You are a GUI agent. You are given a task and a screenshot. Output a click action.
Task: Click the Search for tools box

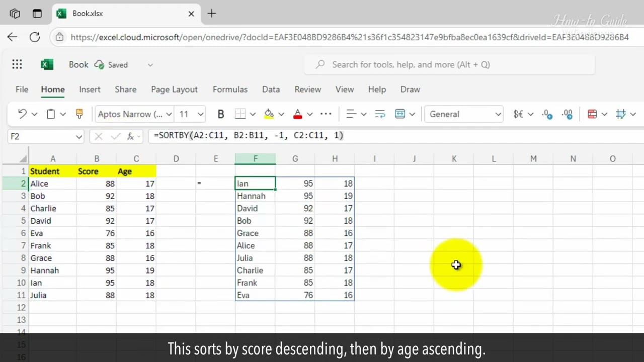click(x=449, y=64)
